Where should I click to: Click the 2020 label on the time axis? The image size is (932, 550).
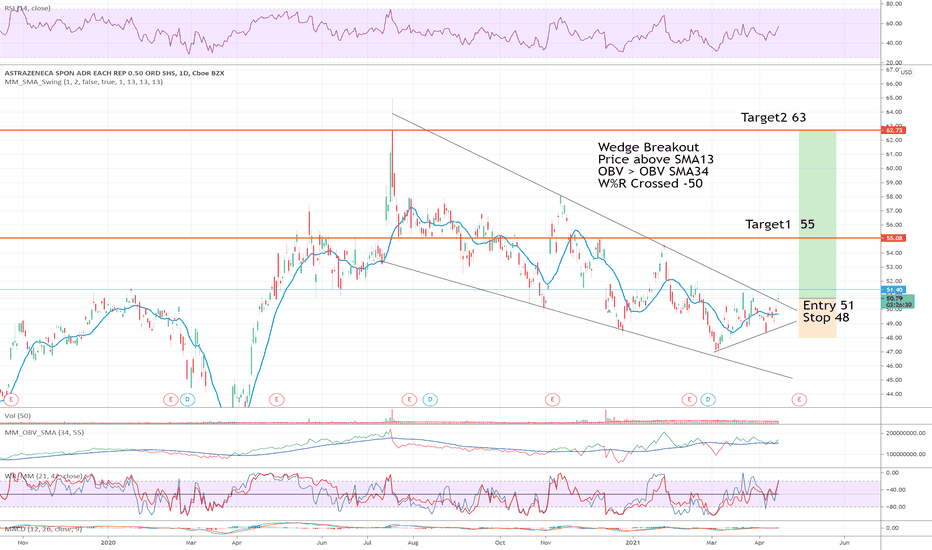[108, 542]
